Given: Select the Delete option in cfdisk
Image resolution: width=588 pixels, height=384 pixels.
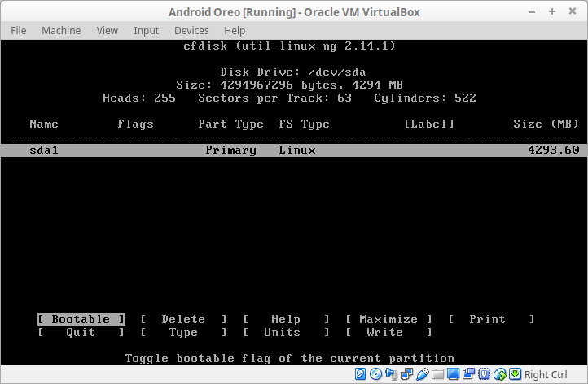Looking at the screenshot, I should 183,319.
